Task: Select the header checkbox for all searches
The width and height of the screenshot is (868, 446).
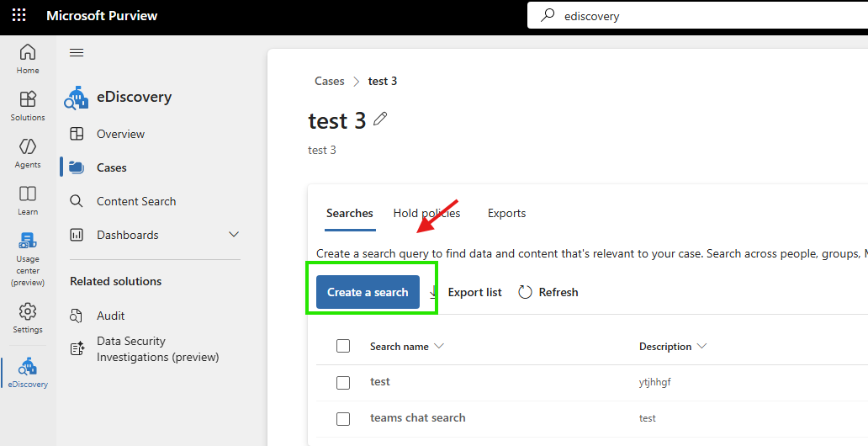Action: [x=343, y=346]
